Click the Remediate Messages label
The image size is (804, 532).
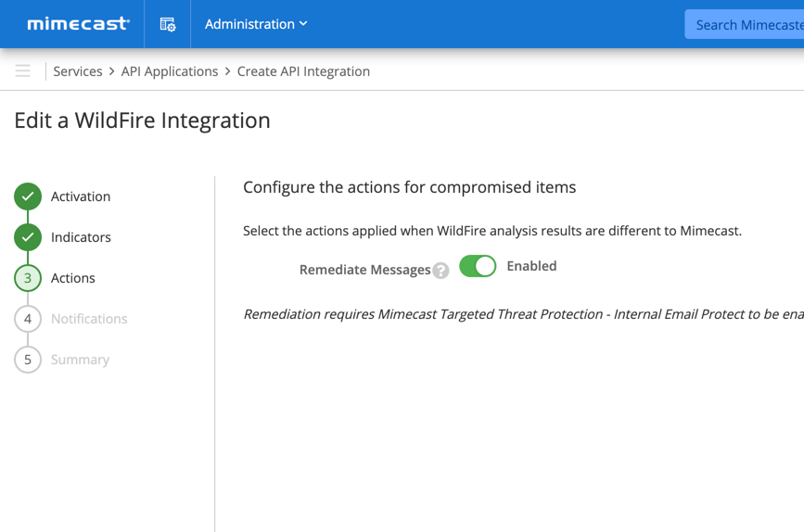tap(364, 270)
